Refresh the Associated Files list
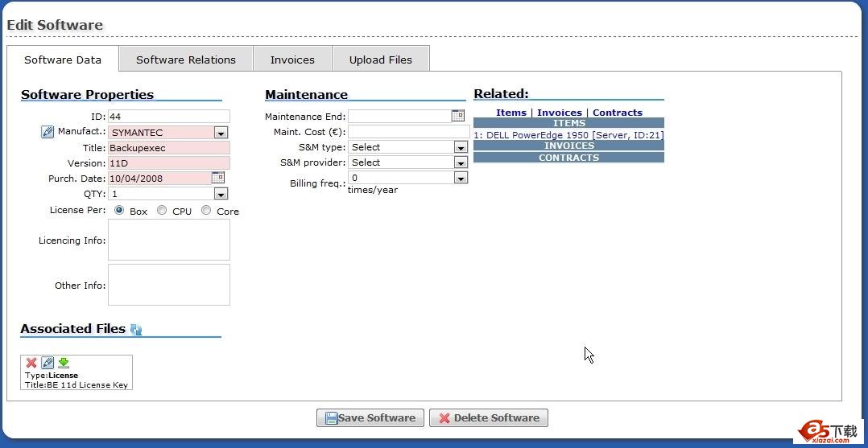Viewport: 868px width, 448px height. [x=136, y=330]
